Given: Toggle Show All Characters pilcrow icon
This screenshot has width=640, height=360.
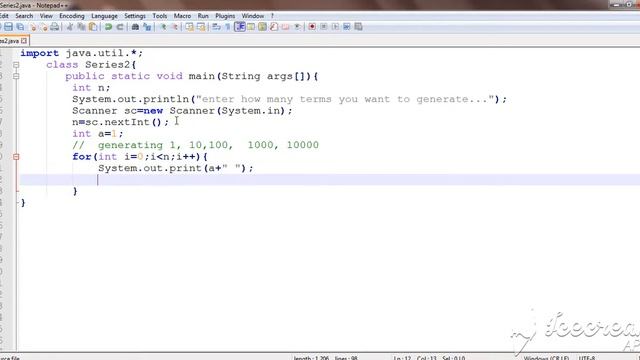Looking at the screenshot, I should tap(227, 27).
